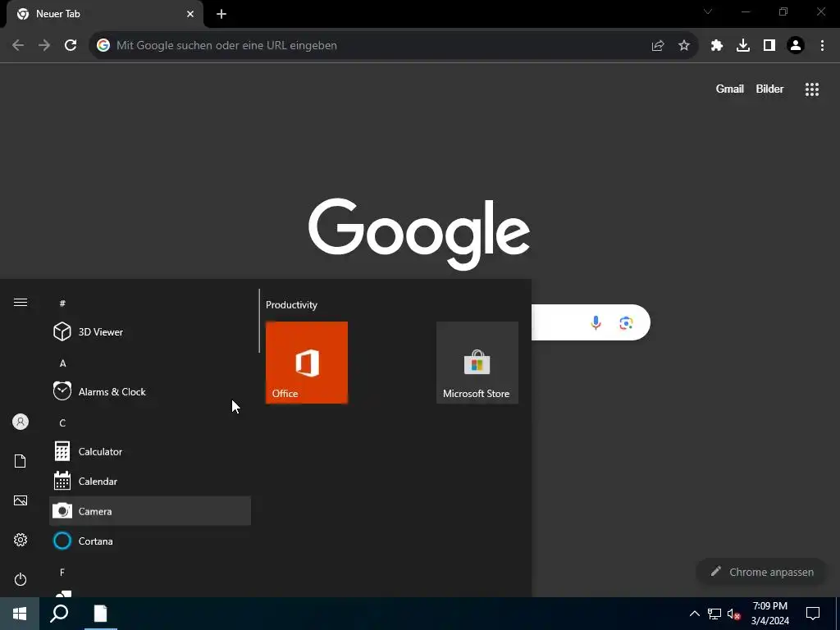
Task: Open 3D Viewer from the app list
Action: coord(150,332)
